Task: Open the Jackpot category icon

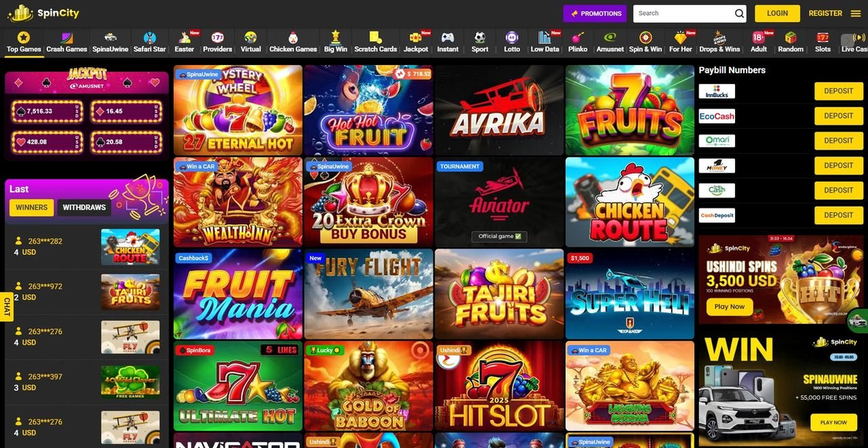Action: (x=415, y=37)
